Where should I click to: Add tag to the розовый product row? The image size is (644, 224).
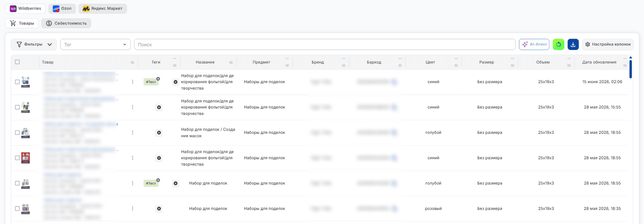[159, 208]
